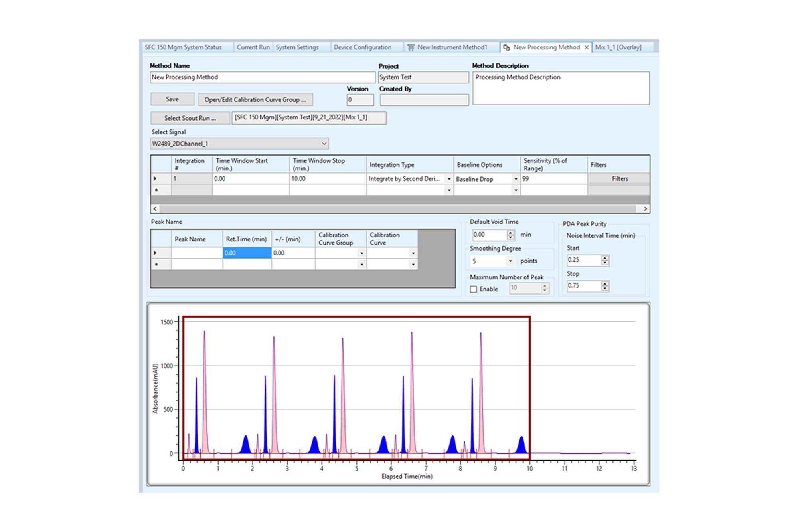Open Baseline Options dropdown for Baseline Drop
This screenshot has height=532, width=798.
tap(516, 179)
